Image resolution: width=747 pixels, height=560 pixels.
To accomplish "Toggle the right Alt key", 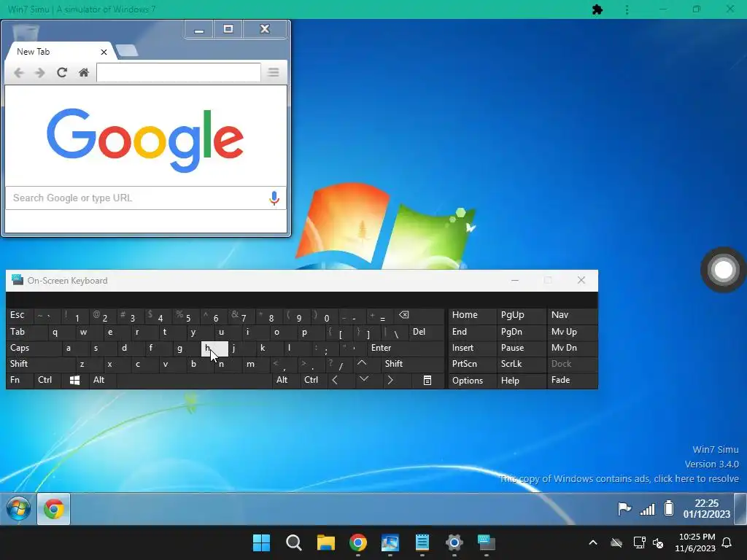I will pos(285,380).
